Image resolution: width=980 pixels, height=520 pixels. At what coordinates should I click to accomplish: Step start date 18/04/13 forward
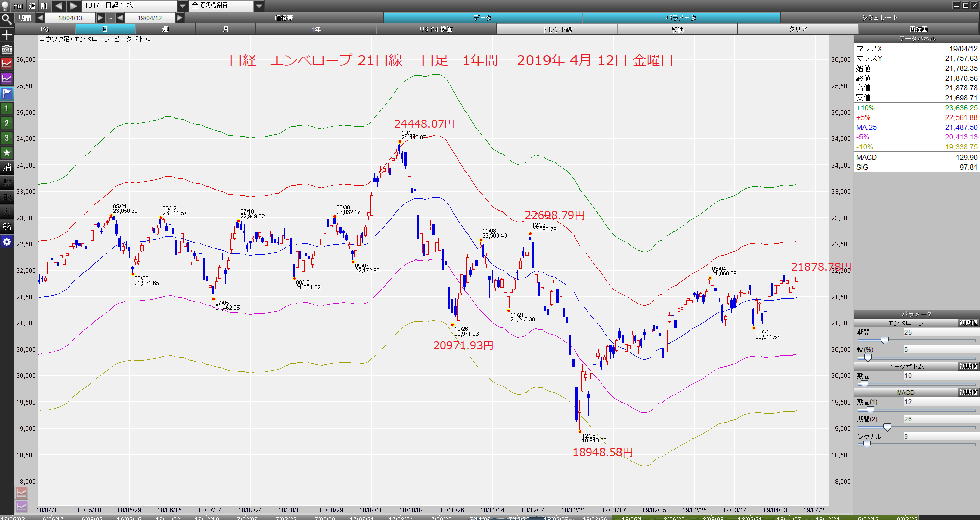[x=100, y=18]
